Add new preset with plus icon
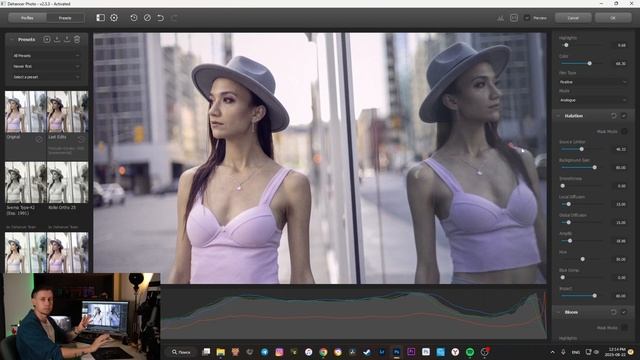 [x=47, y=40]
